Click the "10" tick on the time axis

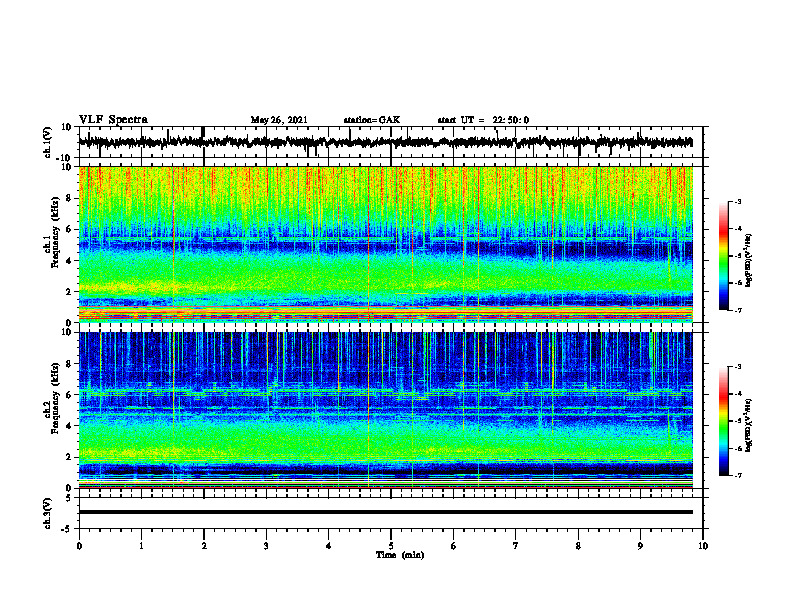click(703, 546)
